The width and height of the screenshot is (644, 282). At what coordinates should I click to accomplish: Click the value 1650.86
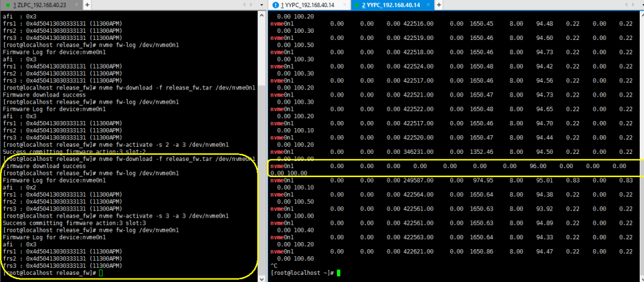tap(481, 251)
